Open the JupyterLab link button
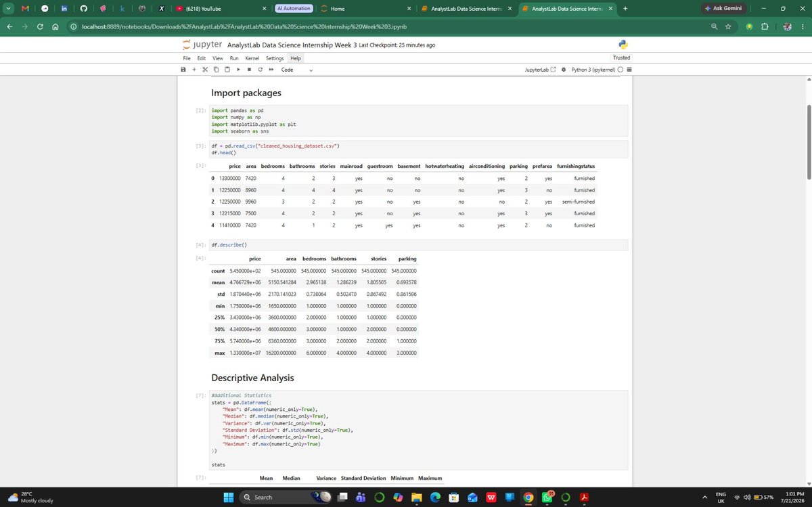Viewport: 812px width, 507px height. point(540,70)
